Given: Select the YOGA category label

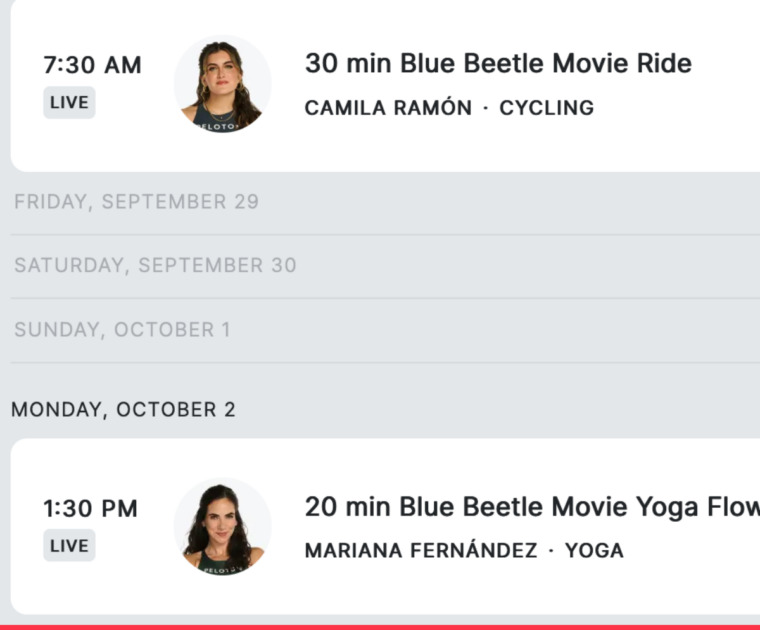Looking at the screenshot, I should click(594, 551).
